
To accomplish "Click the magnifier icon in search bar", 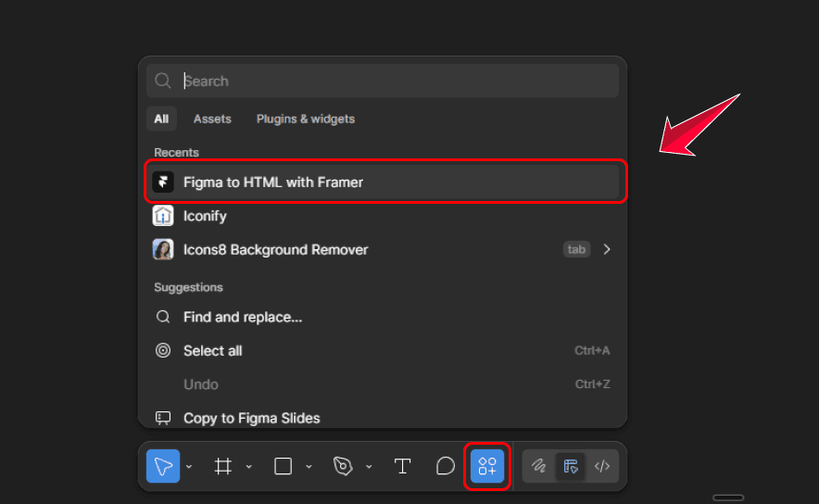I will point(162,81).
